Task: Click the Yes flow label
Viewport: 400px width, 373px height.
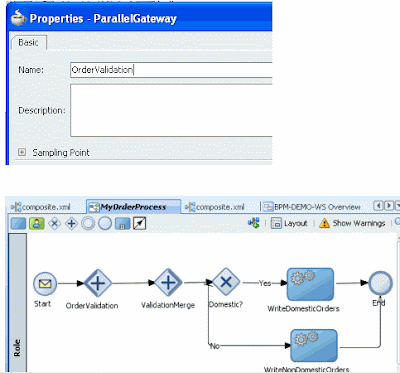Action: coord(265,283)
